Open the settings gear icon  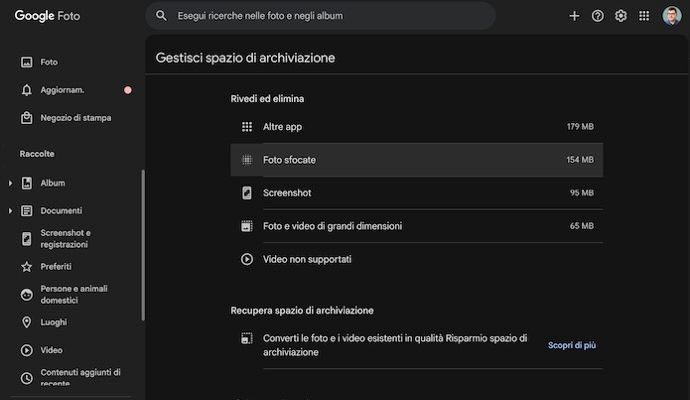point(621,16)
